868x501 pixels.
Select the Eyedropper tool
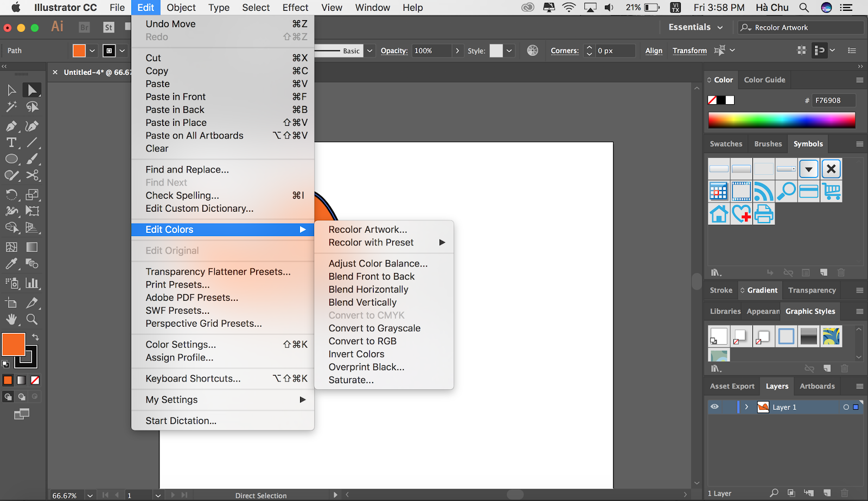11,264
